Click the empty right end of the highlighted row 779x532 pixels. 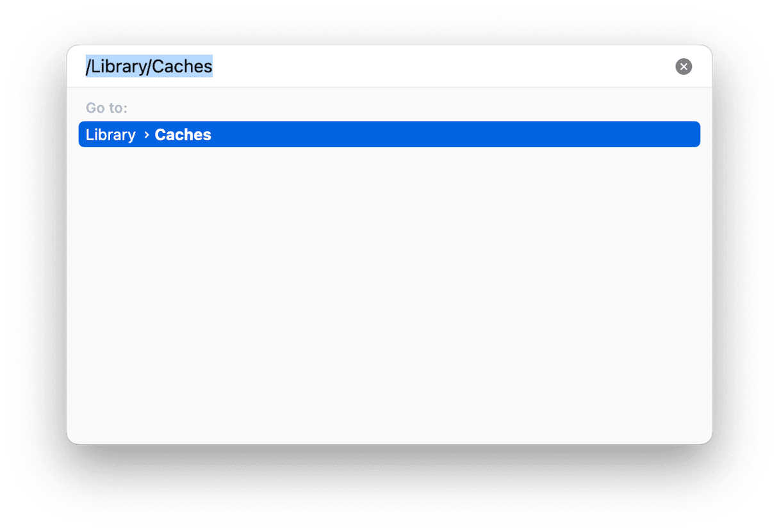pyautogui.click(x=577, y=134)
